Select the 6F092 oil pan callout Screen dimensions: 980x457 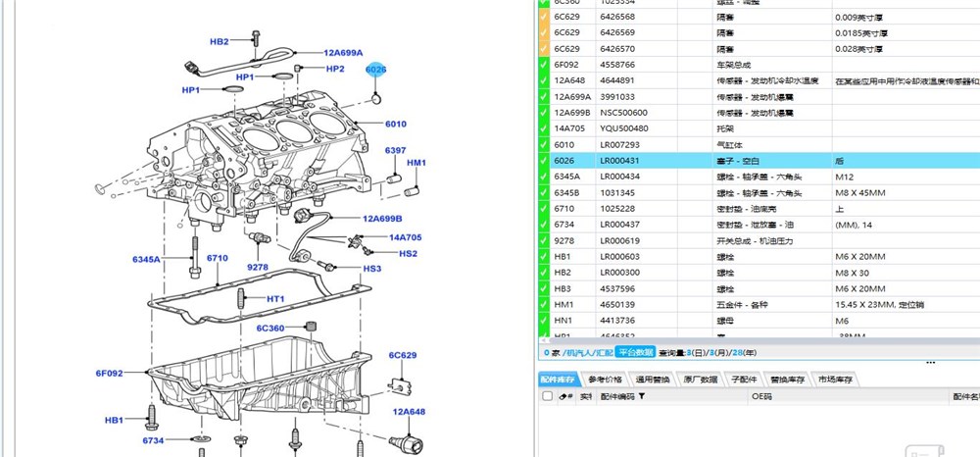coord(110,374)
